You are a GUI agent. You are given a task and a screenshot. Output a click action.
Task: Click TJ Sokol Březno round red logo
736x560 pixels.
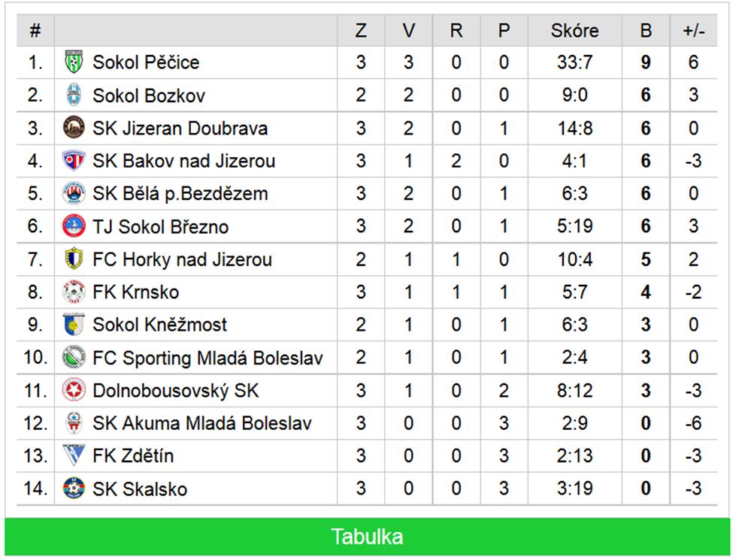[74, 226]
